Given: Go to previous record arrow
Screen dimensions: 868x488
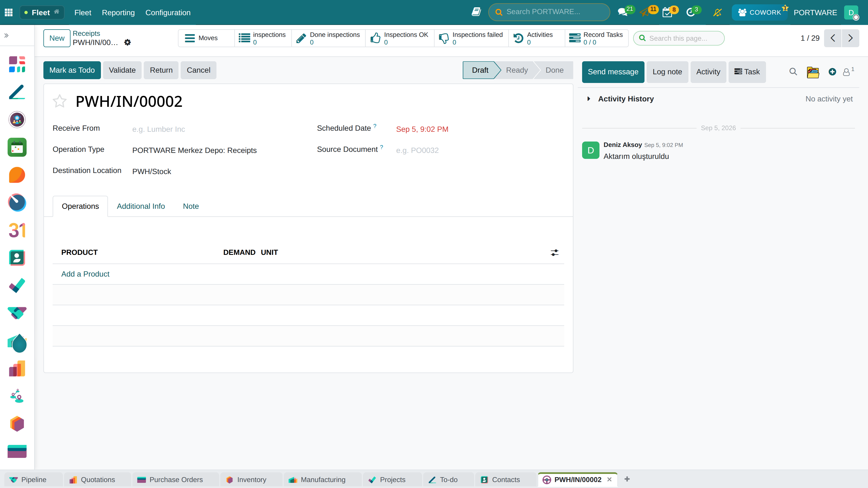Looking at the screenshot, I should tap(833, 38).
